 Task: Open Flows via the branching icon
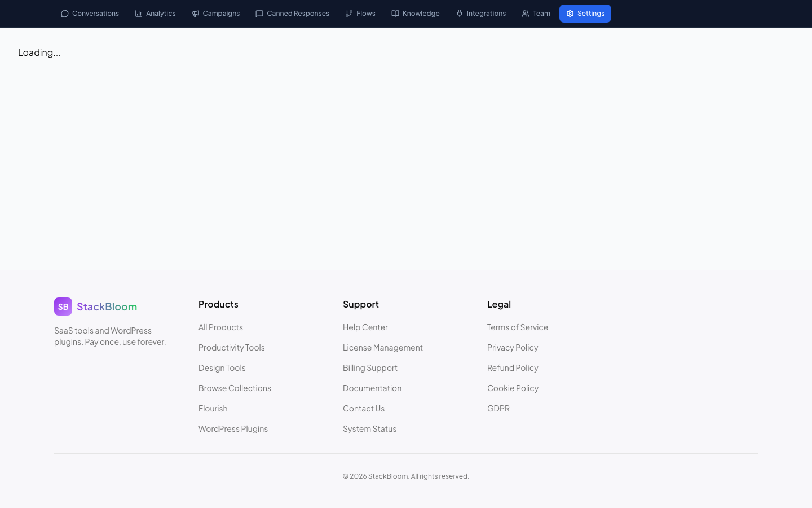tap(349, 14)
